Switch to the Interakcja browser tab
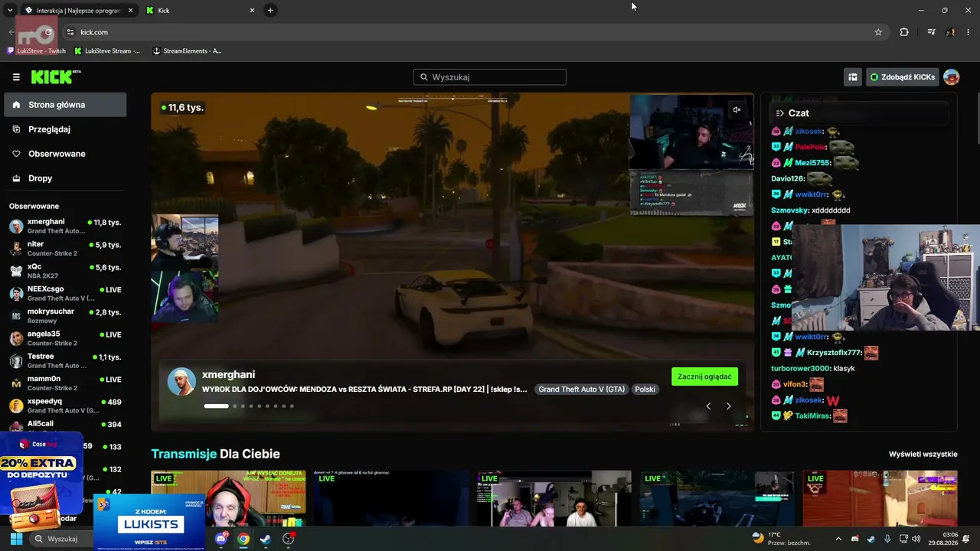 coord(79,10)
